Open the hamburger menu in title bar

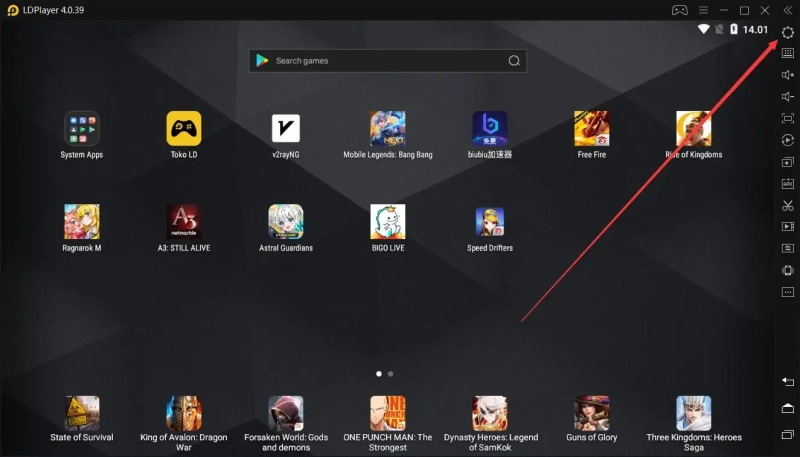(703, 10)
